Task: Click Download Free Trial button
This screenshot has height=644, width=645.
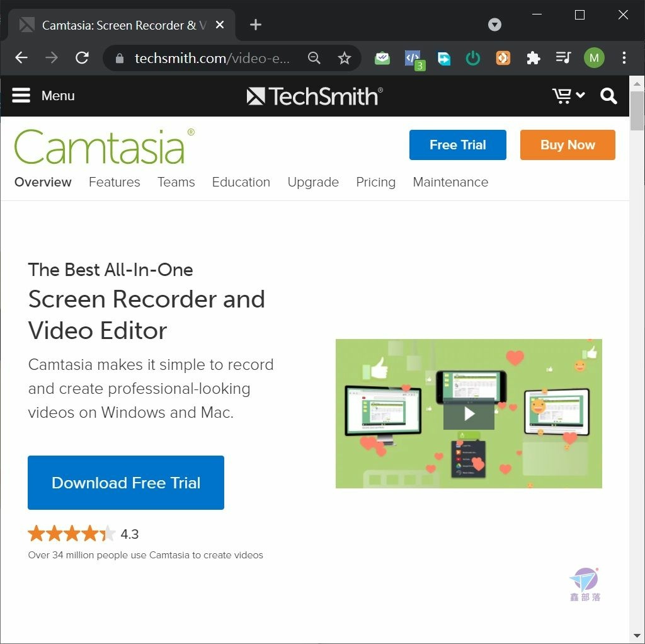Action: pyautogui.click(x=126, y=483)
